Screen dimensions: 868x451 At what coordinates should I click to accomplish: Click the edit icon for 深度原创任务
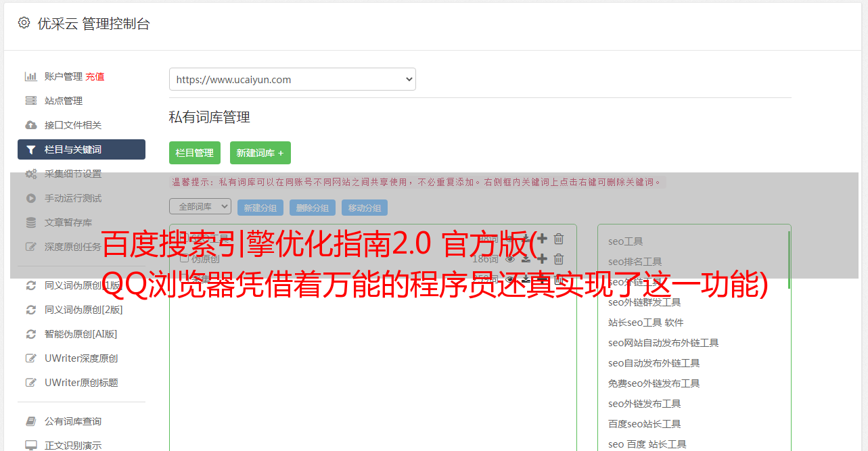(x=30, y=247)
